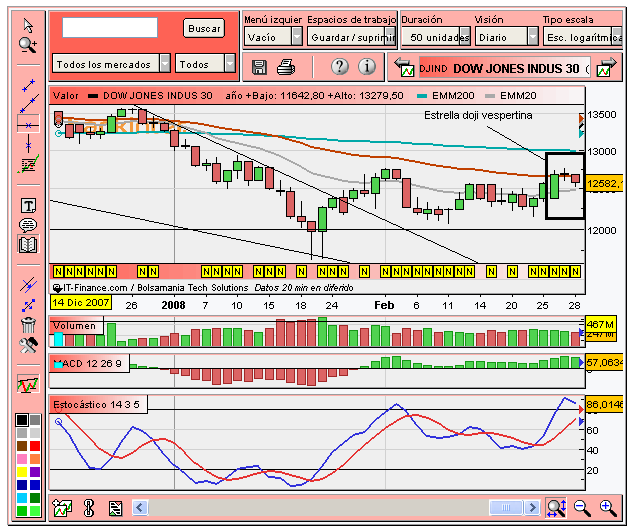Click the first N news marker
The height and width of the screenshot is (529, 633).
point(59,271)
